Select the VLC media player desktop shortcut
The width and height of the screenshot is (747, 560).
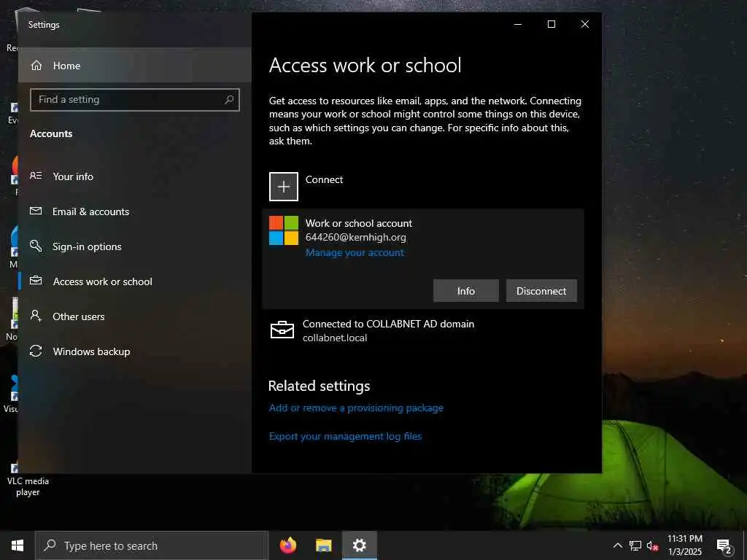point(28,480)
